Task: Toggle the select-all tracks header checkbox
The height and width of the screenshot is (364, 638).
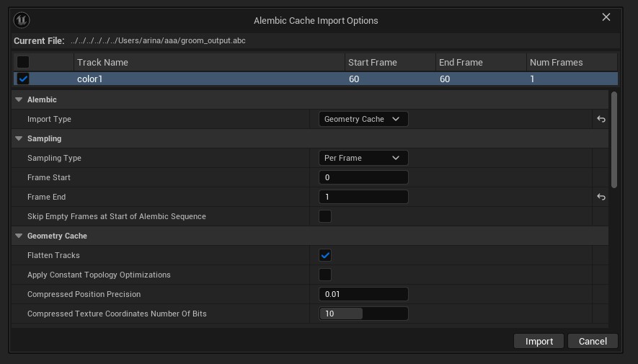Action: coord(23,62)
